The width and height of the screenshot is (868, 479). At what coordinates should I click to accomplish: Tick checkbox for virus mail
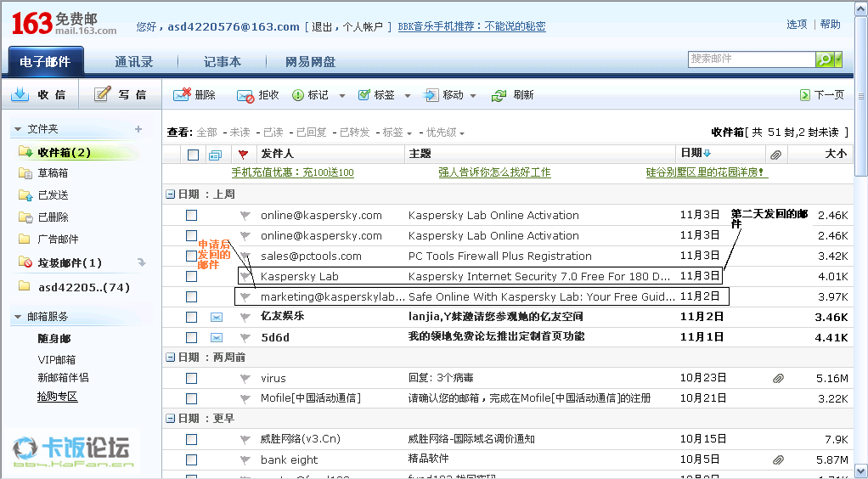click(x=192, y=378)
